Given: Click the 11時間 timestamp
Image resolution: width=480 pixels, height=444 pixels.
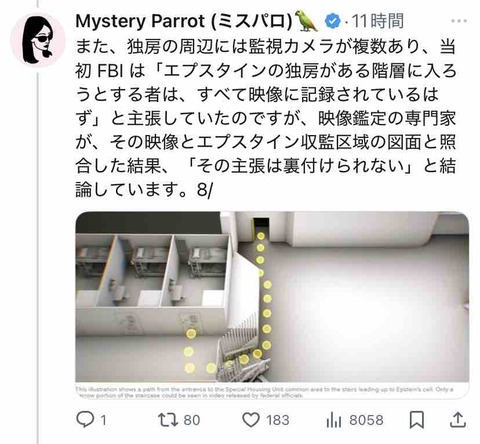Looking at the screenshot, I should click(x=378, y=21).
